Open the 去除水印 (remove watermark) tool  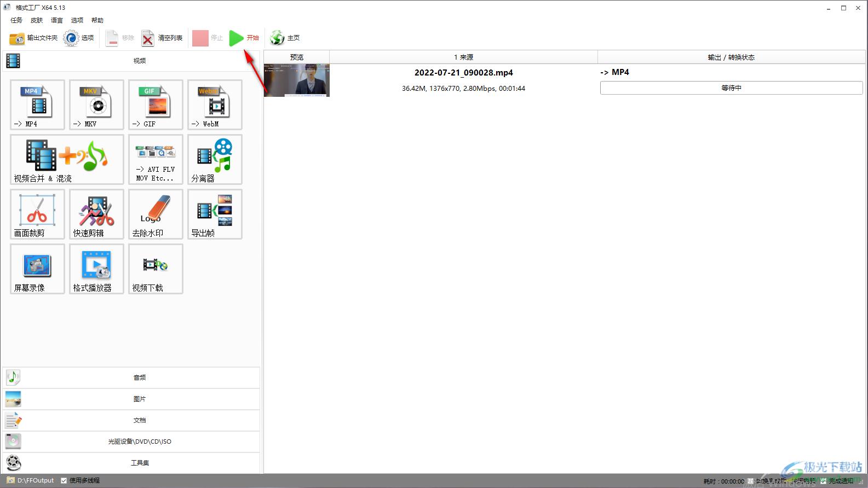[156, 214]
